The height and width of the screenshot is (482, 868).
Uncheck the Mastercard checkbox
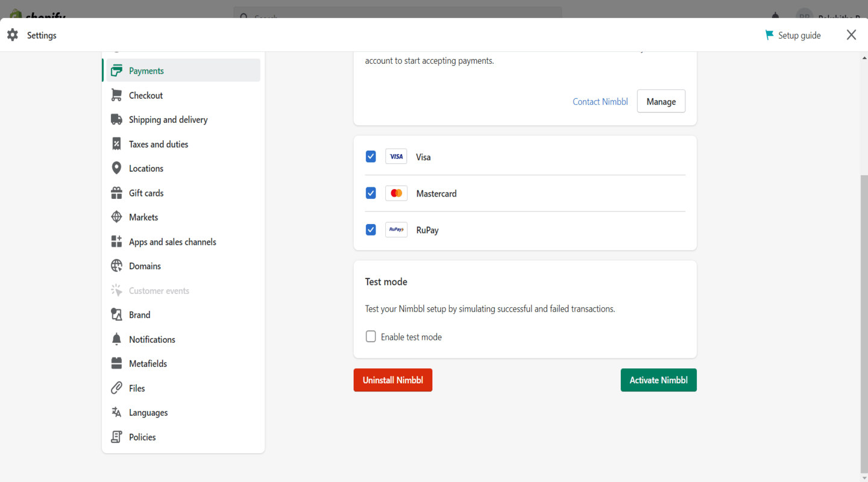pos(371,193)
